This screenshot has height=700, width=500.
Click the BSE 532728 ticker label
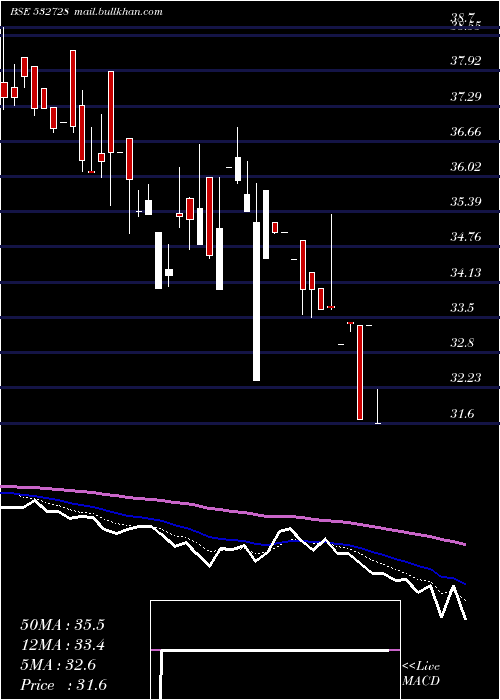click(x=39, y=12)
